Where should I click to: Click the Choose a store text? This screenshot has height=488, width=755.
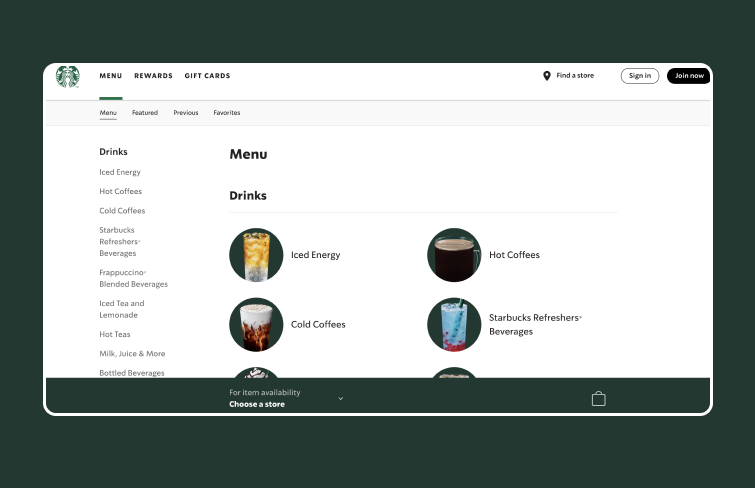coord(257,404)
